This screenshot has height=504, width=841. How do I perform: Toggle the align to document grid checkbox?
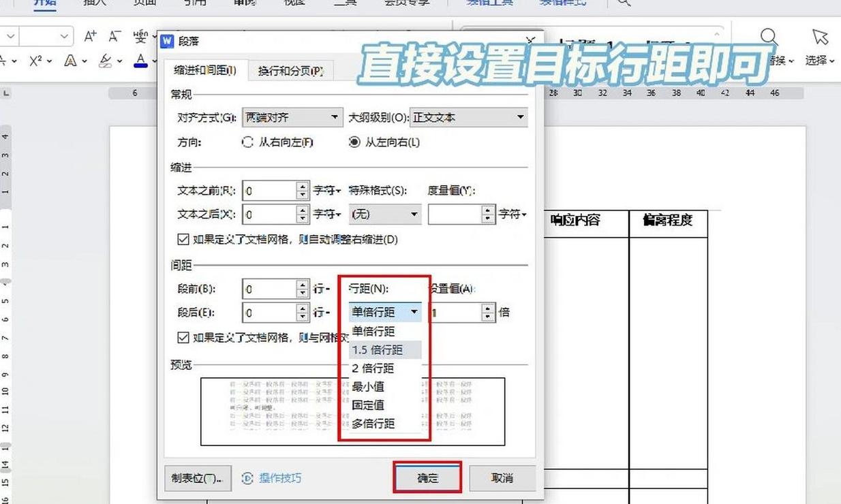click(x=183, y=337)
